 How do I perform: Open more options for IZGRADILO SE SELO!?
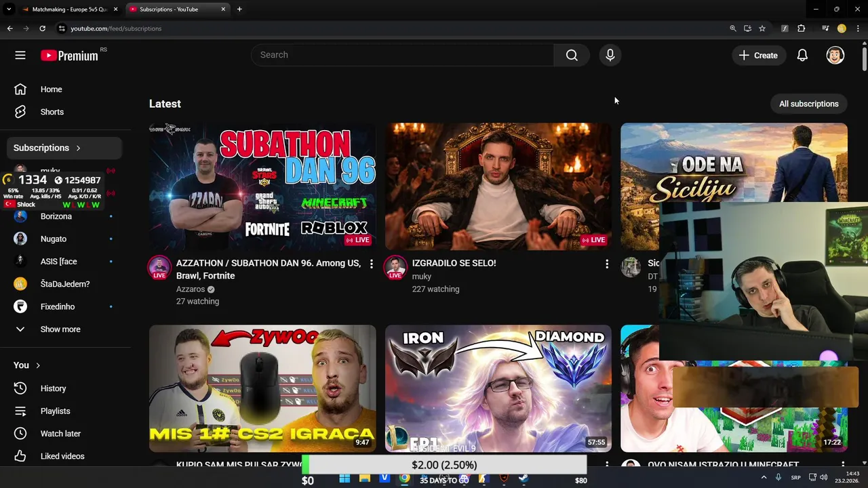pos(607,264)
